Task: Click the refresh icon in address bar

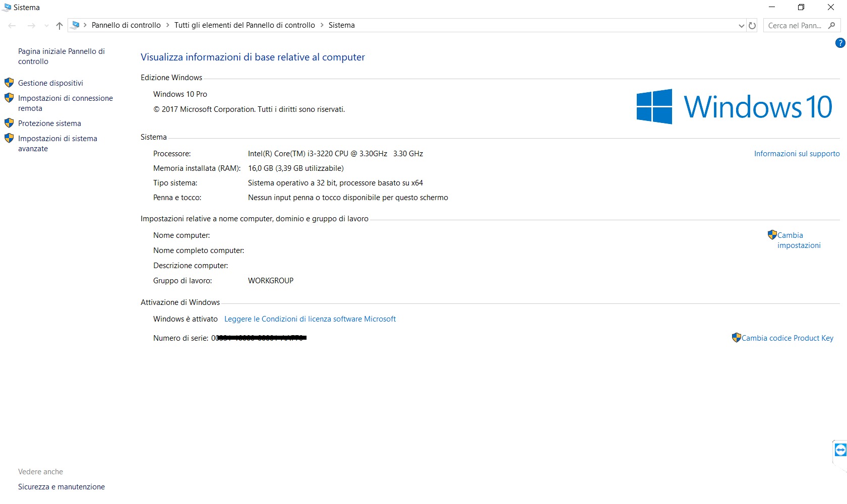Action: click(x=752, y=26)
